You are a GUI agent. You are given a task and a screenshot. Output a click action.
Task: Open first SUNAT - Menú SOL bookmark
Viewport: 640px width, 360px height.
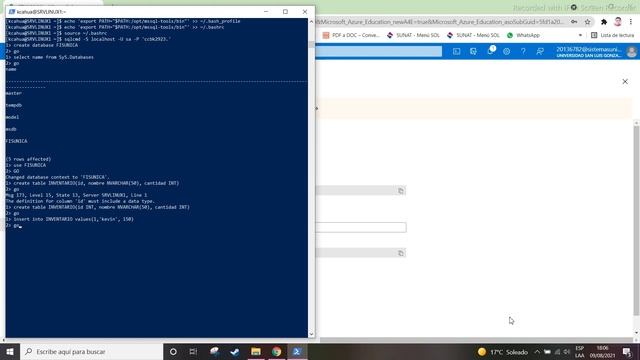413,36
